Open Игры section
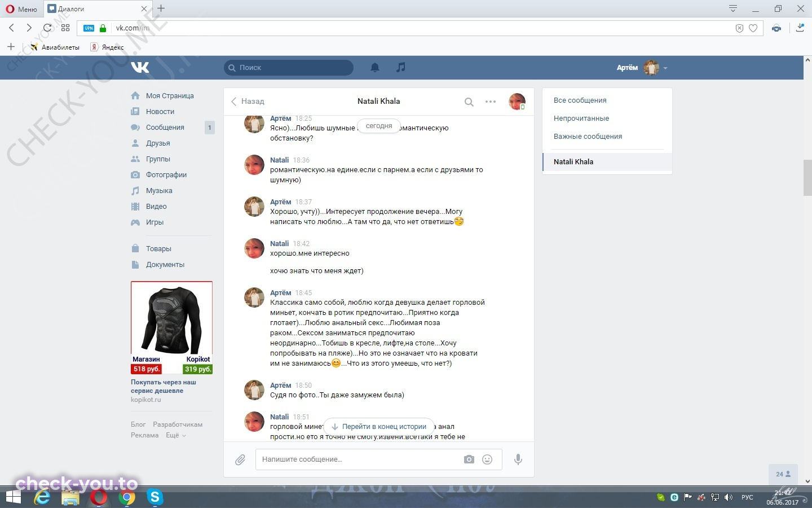The width and height of the screenshot is (812, 508). pos(155,222)
